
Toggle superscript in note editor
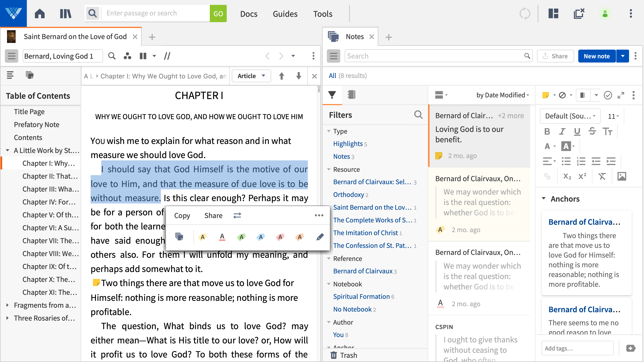tap(582, 176)
